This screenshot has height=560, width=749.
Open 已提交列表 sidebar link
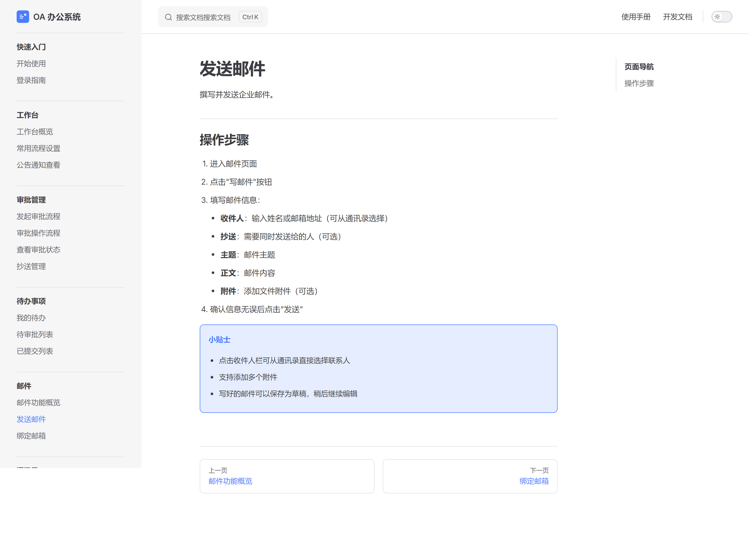tap(35, 351)
